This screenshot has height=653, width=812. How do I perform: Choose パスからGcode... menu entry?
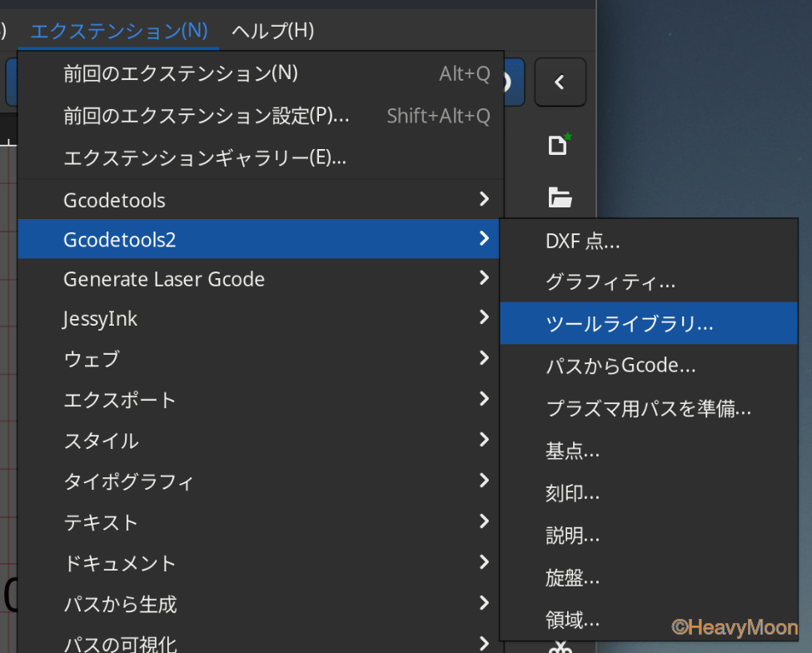pos(620,365)
